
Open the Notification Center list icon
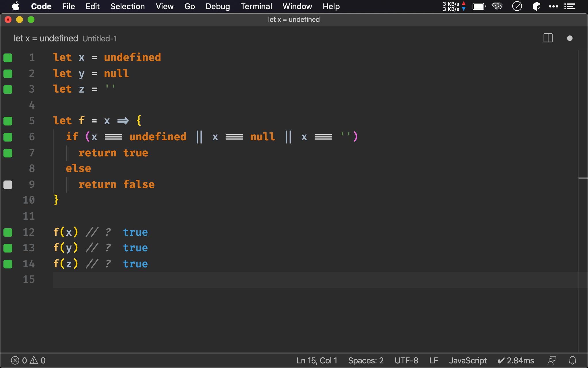569,6
